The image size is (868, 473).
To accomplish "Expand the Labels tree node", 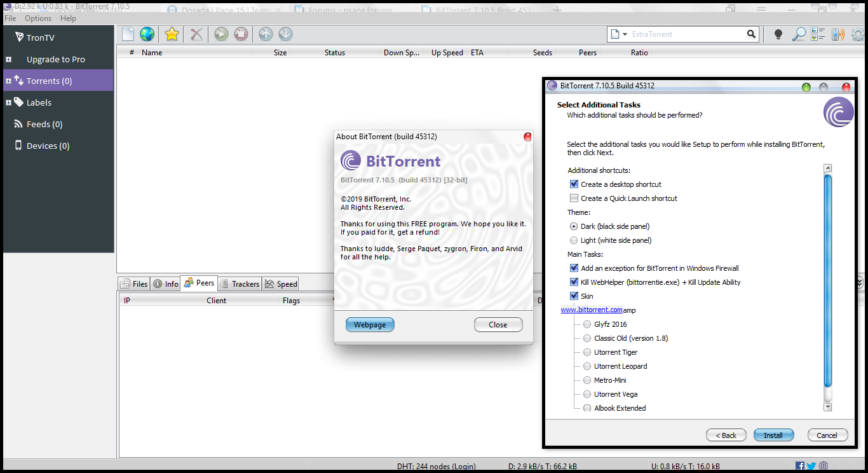I will 9,102.
